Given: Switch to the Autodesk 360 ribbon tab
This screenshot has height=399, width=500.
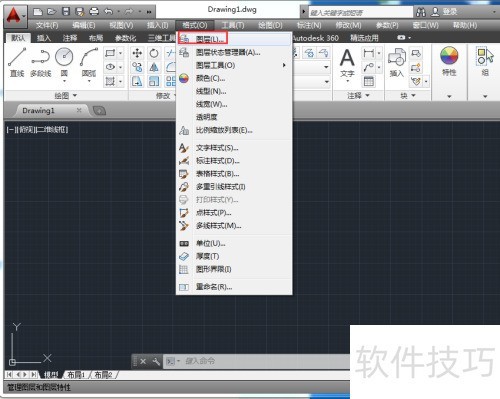Looking at the screenshot, I should (315, 38).
